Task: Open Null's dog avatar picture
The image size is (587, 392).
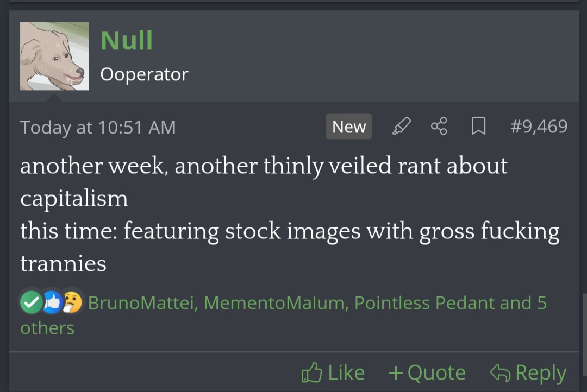Action: coord(54,56)
